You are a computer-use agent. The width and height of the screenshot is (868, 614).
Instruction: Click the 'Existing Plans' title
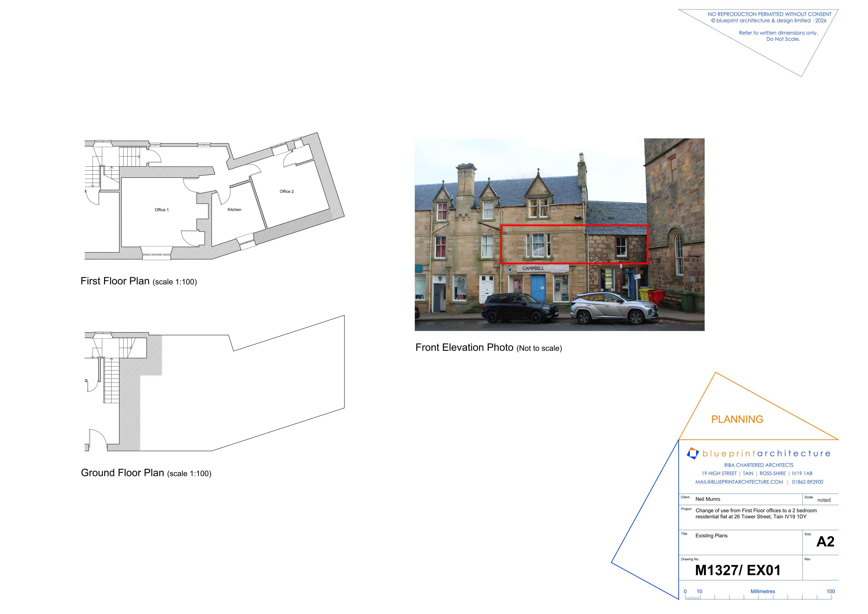click(711, 536)
